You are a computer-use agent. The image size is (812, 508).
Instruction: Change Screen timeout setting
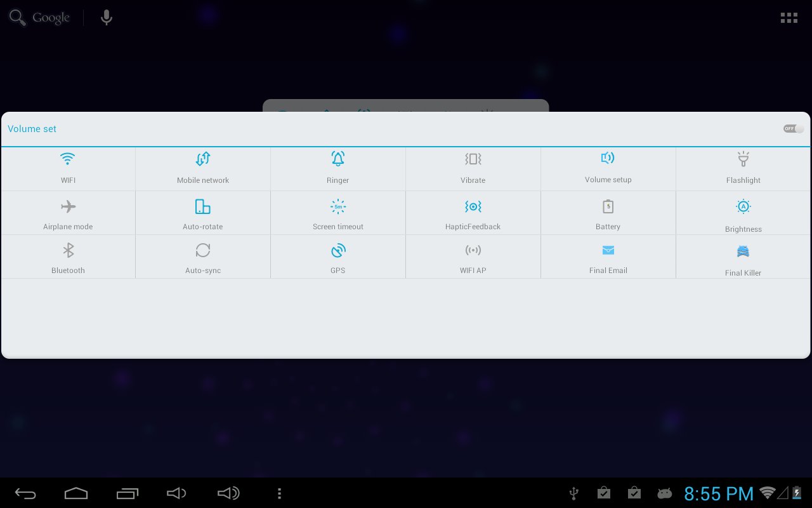pos(338,213)
